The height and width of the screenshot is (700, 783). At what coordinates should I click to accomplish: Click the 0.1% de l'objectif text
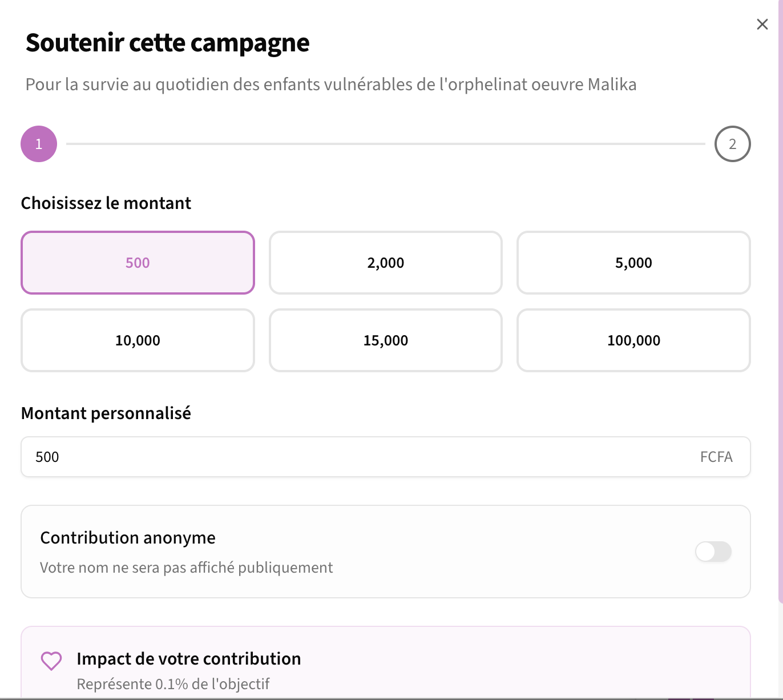pos(173,683)
